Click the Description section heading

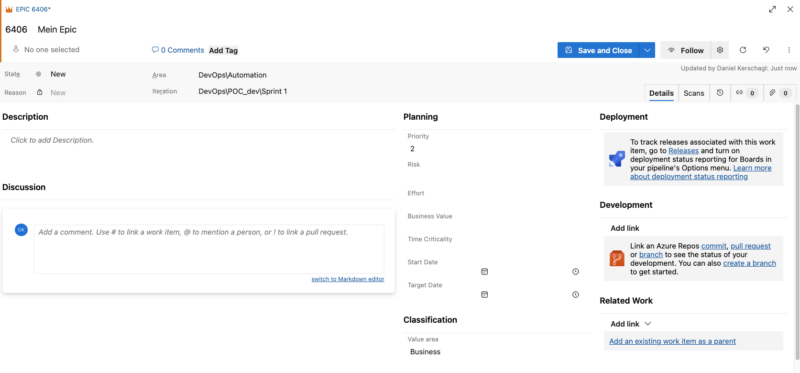click(26, 117)
